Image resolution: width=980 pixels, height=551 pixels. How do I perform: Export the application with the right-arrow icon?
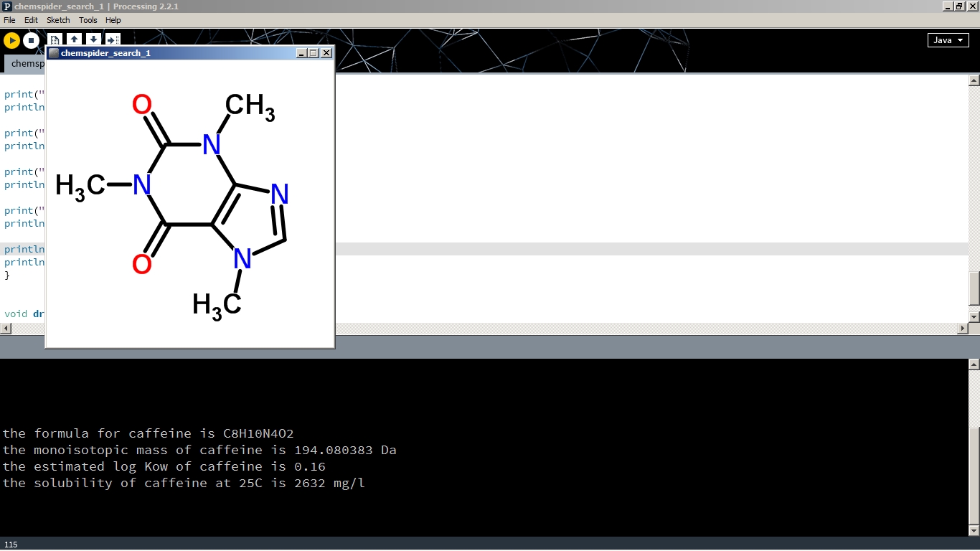point(113,40)
